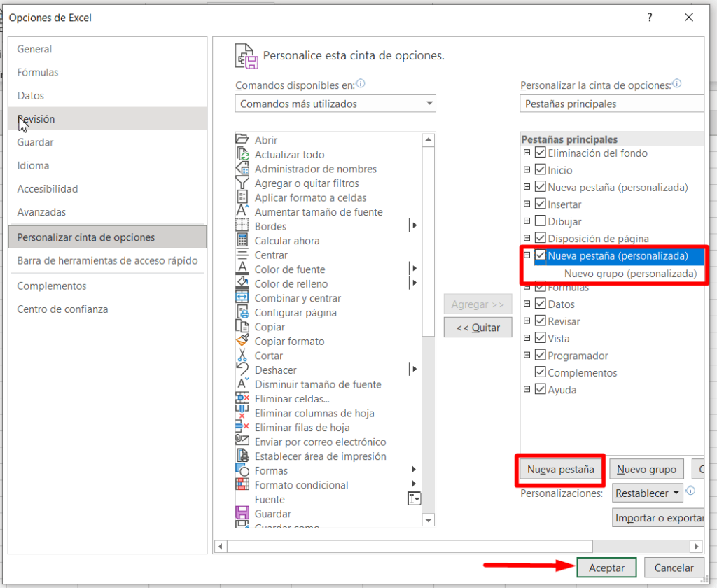This screenshot has height=588, width=717.
Task: Open the Comandos más utilizados dropdown
Action: tap(429, 103)
